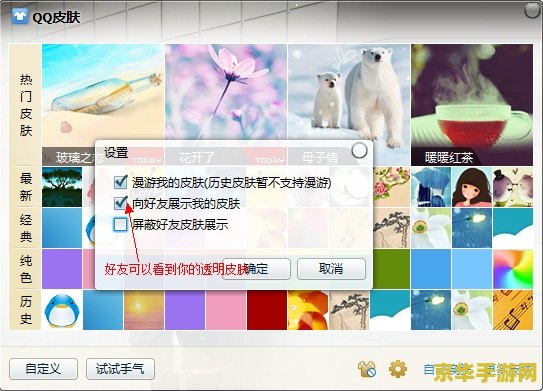Click the gift box block icon beside gear
Screen dimensions: 543x391
pyautogui.click(x=367, y=369)
